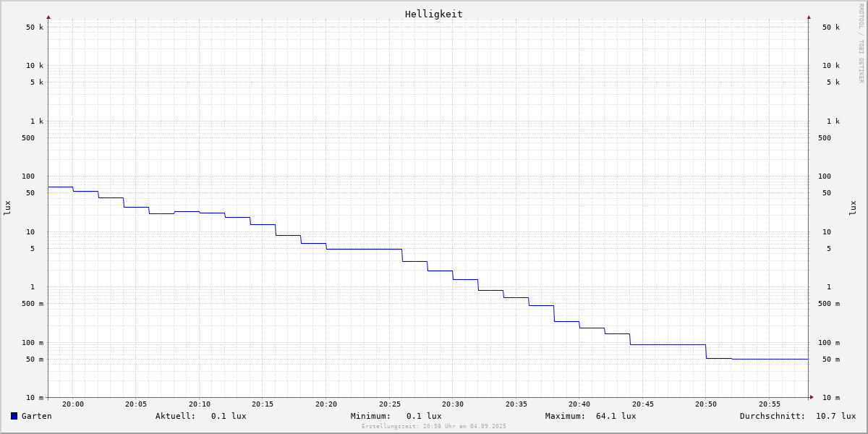Viewport: 868px width, 434px height.
Task: Click the Helligkeit chart title
Action: click(x=433, y=14)
